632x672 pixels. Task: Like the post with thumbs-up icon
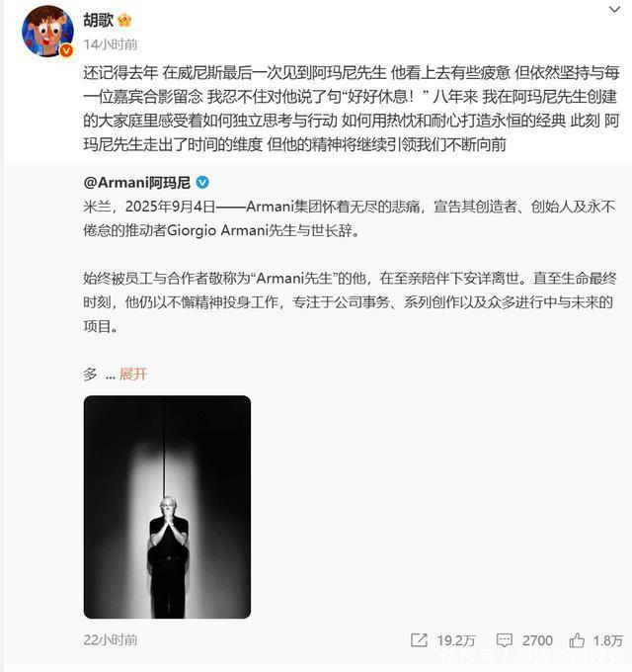[577, 640]
